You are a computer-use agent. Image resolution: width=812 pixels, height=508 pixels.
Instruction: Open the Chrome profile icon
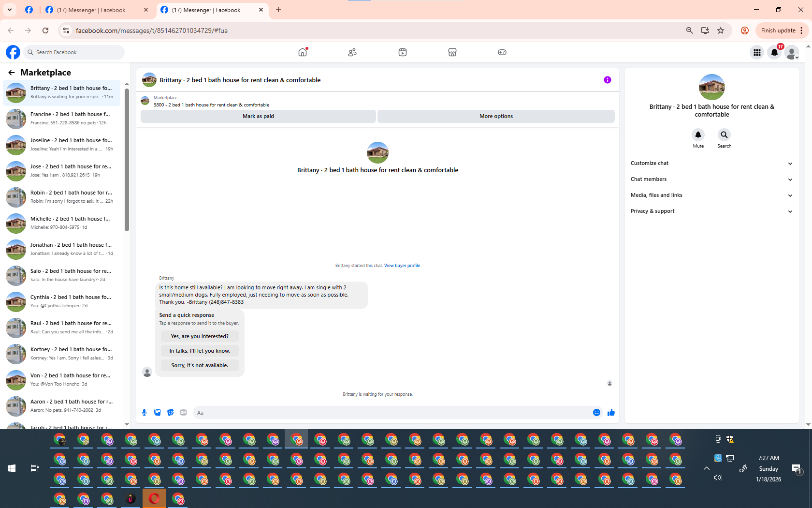point(745,30)
